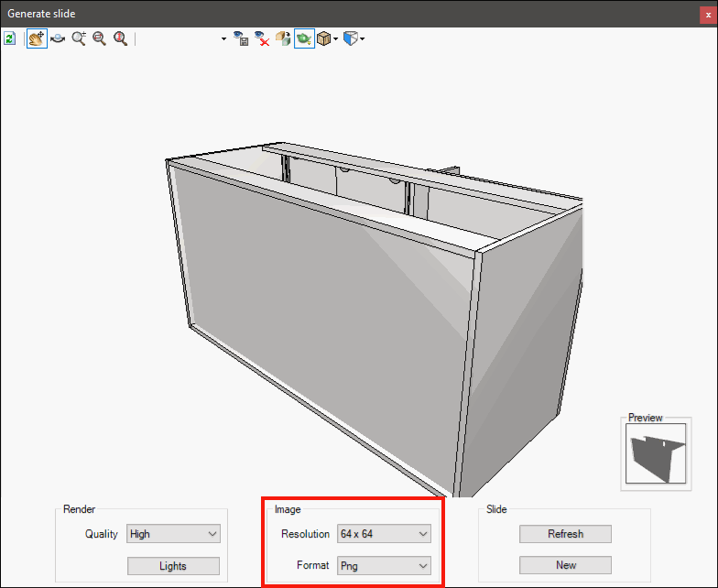This screenshot has width=718, height=588.
Task: Select the Orbit rotate tool
Action: (x=58, y=38)
